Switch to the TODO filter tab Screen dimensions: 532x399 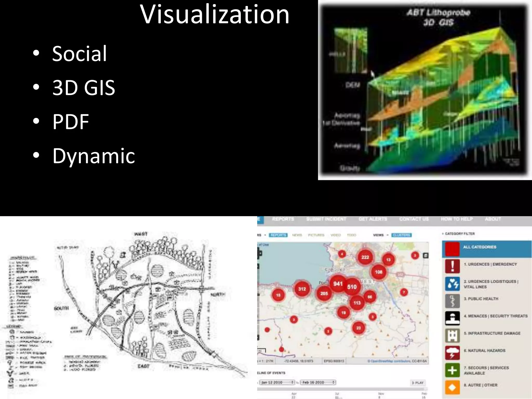(351, 235)
